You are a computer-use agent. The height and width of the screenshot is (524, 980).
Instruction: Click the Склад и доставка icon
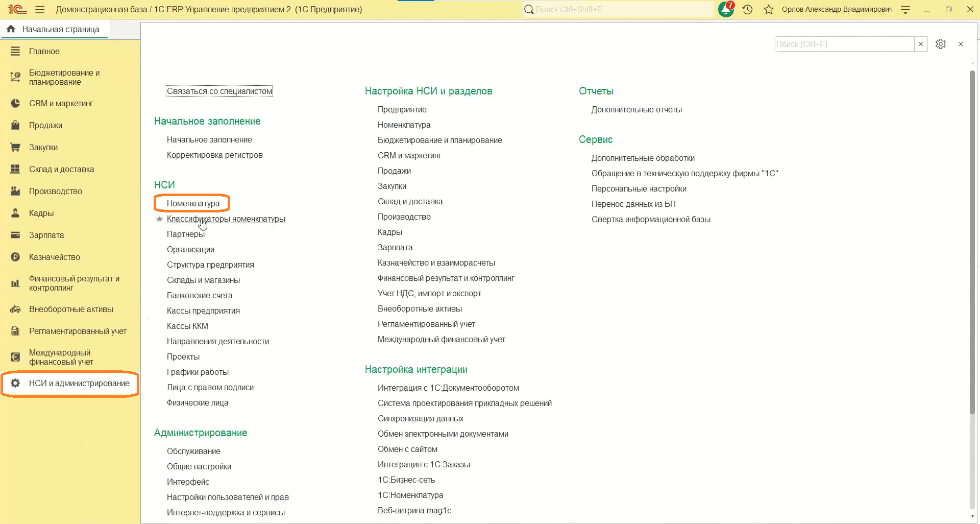pos(15,169)
